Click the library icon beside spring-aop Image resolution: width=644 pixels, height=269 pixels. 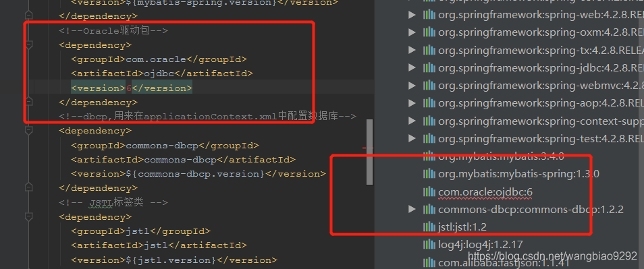[429, 103]
